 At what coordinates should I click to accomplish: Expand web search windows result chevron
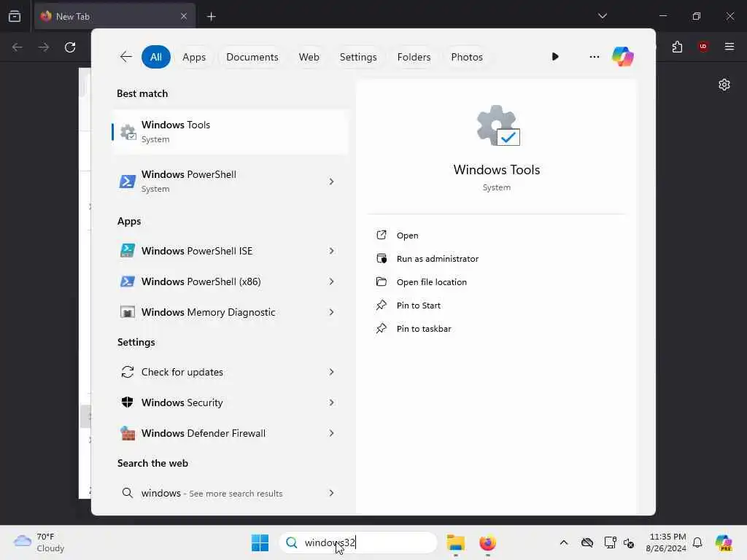[332, 493]
